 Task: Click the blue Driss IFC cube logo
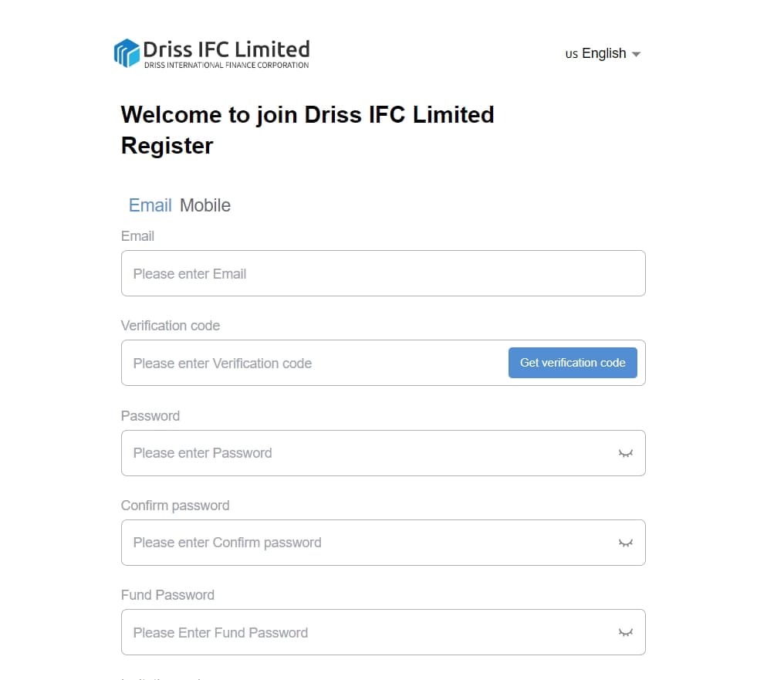(x=127, y=53)
